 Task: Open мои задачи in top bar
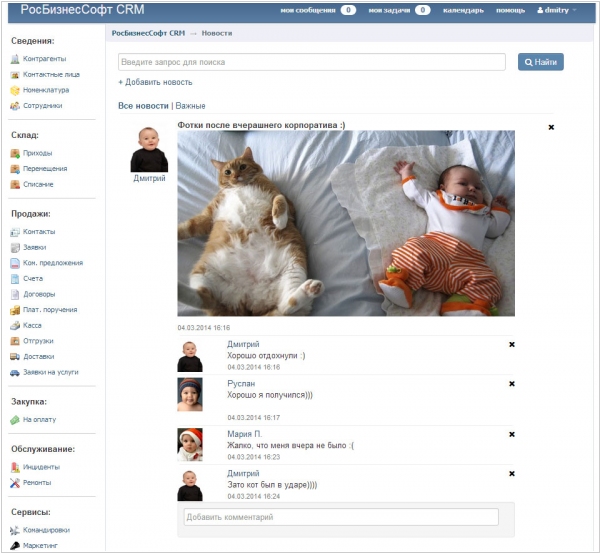tap(389, 10)
